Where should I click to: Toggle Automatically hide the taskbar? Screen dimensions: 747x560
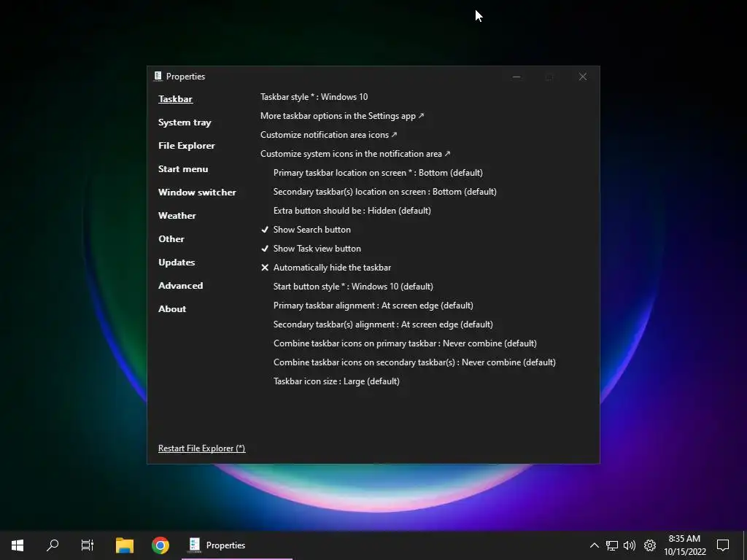point(326,268)
